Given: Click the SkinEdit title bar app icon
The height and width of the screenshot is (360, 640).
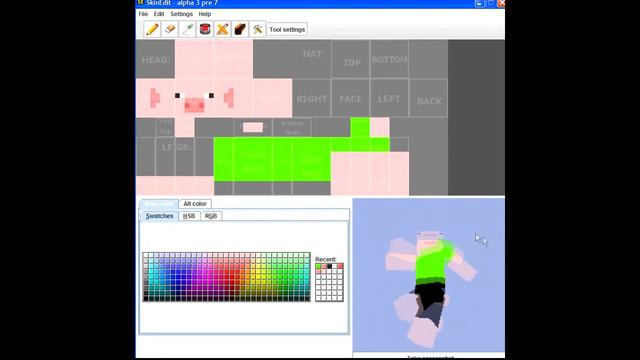Looking at the screenshot, I should [x=140, y=3].
